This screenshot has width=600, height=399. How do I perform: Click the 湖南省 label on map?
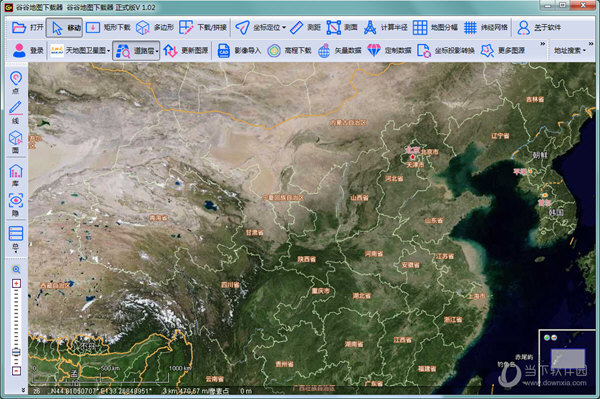pos(354,344)
